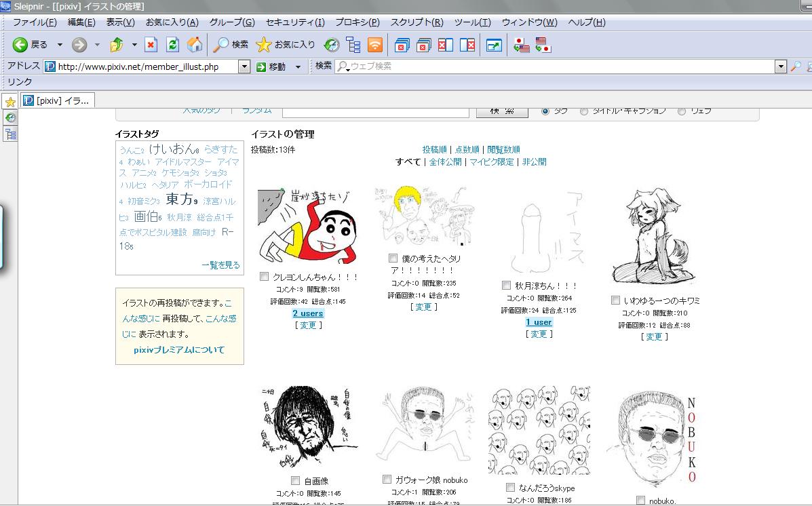Open the star Favorites (お気に入り) toolbar button
812x506 pixels.
click(286, 45)
